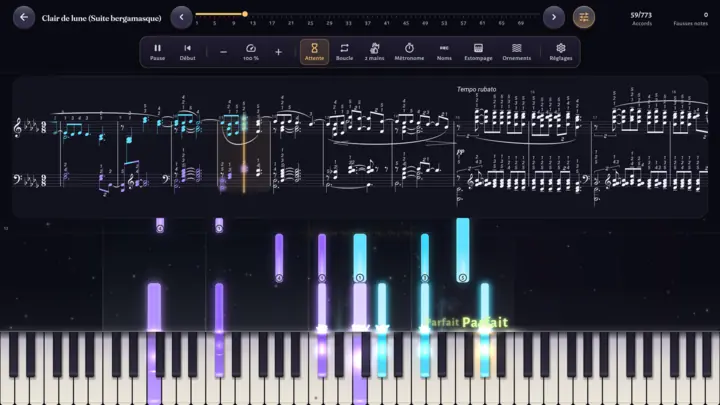The height and width of the screenshot is (405, 720).
Task: Toggle Estompage option
Action: click(478, 52)
